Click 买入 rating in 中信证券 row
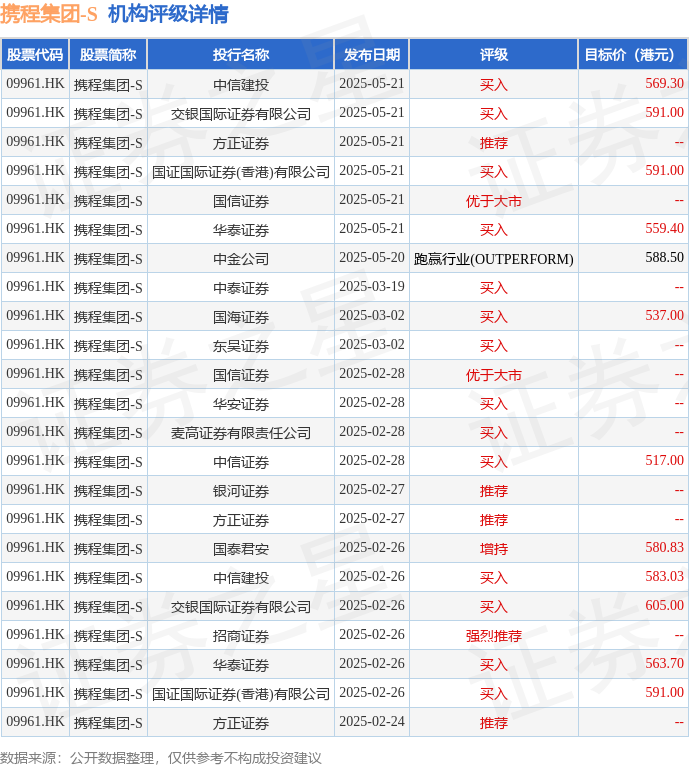Viewport: 689px width, 767px height. [493, 462]
